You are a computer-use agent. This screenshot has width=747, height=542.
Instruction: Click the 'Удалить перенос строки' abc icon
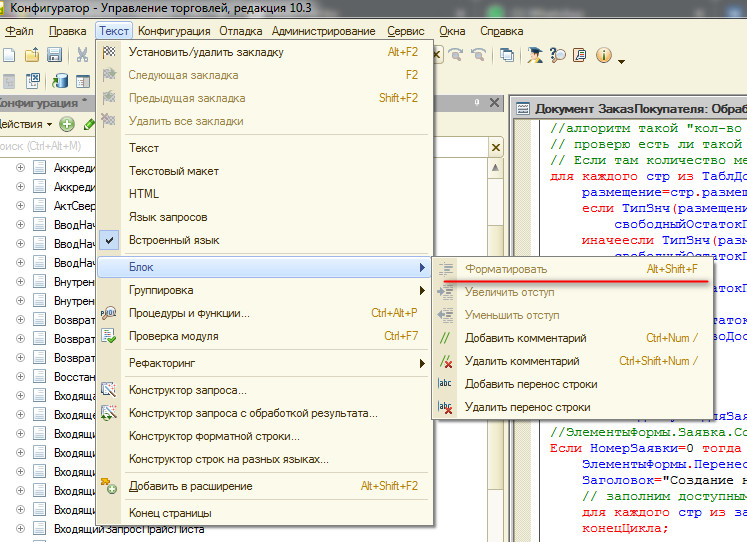coord(446,407)
